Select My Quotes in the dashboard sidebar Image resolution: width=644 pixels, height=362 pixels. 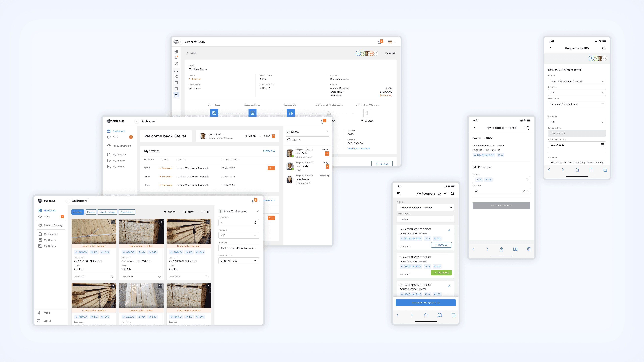click(50, 240)
